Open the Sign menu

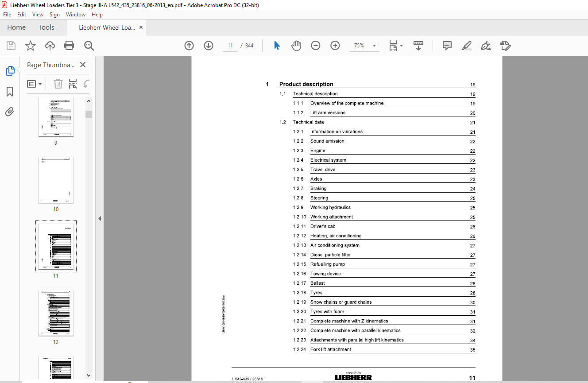[54, 15]
